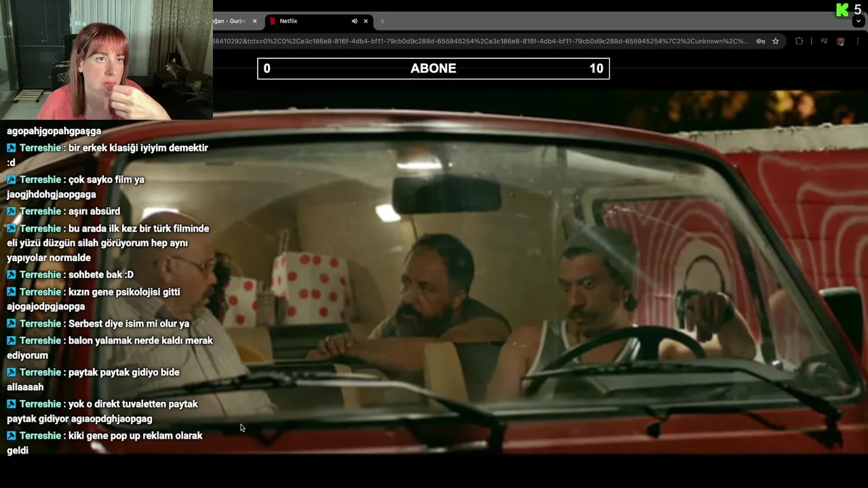Click Terreshie on 'balon yalamak' message
The height and width of the screenshot is (488, 868).
coord(40,341)
